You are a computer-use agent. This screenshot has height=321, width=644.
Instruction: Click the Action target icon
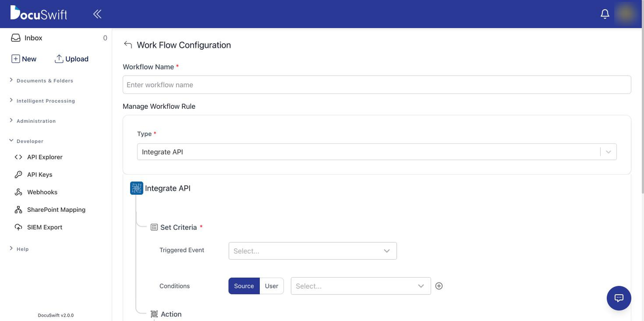click(x=154, y=314)
